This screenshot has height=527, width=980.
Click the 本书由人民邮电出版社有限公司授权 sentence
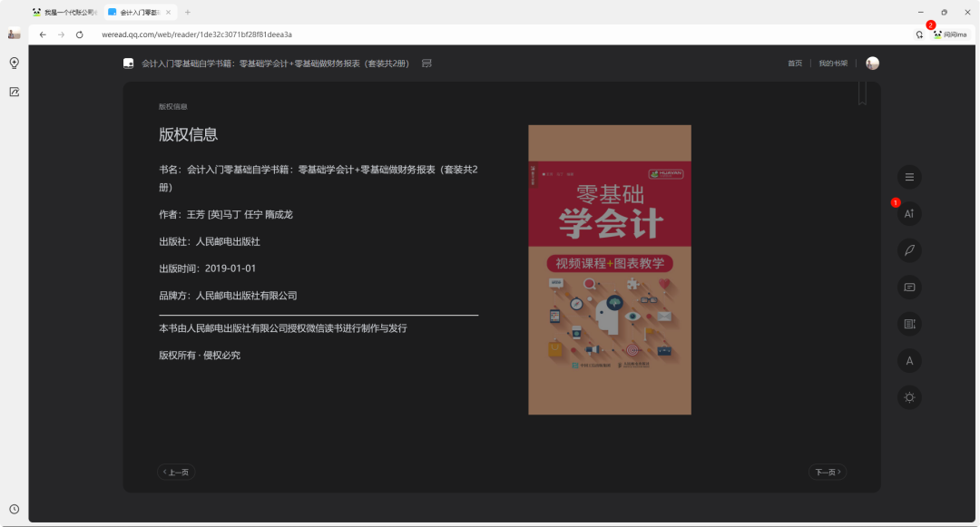pyautogui.click(x=283, y=327)
